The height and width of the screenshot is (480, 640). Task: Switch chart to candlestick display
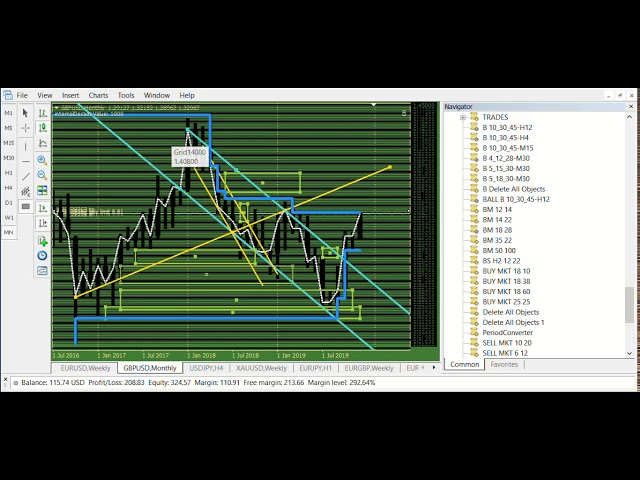pos(42,129)
